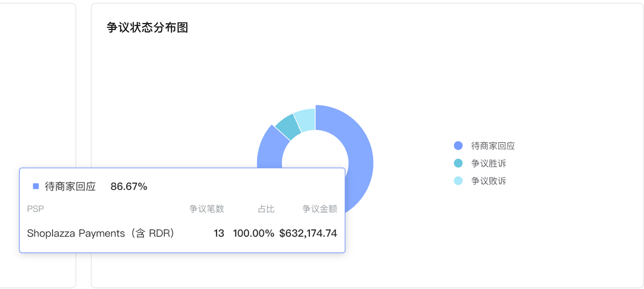The image size is (644, 289).
Task: Click the 待商家回应 heading in the tooltip
Action: pyautogui.click(x=70, y=187)
